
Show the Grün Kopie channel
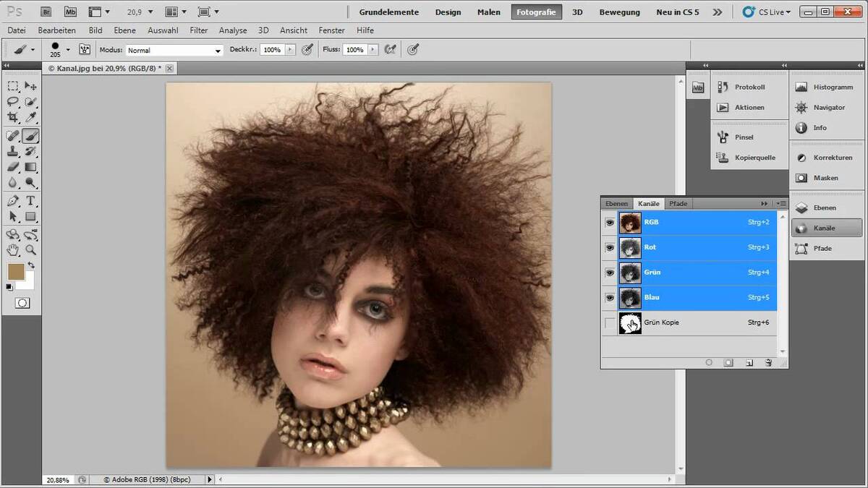pos(609,322)
